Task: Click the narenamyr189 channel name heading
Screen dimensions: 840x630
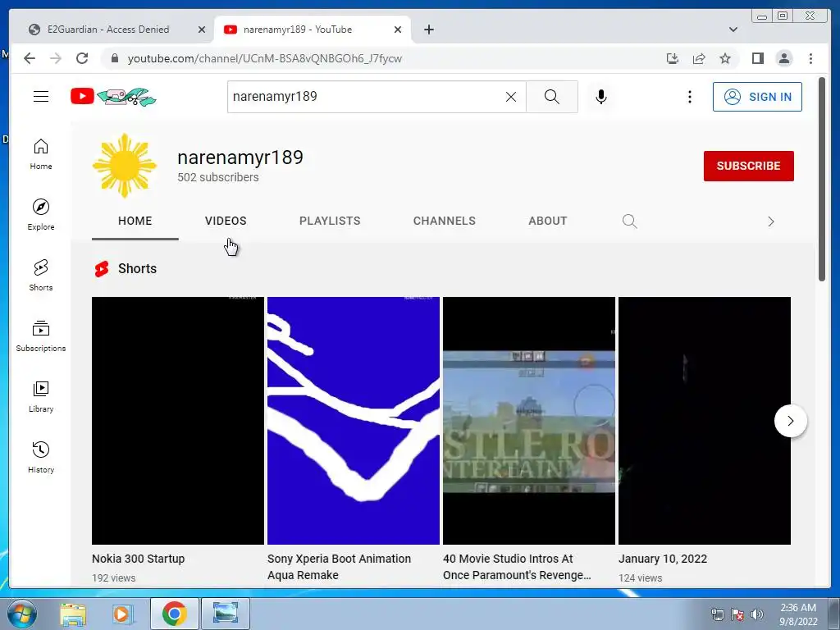Action: pos(240,157)
